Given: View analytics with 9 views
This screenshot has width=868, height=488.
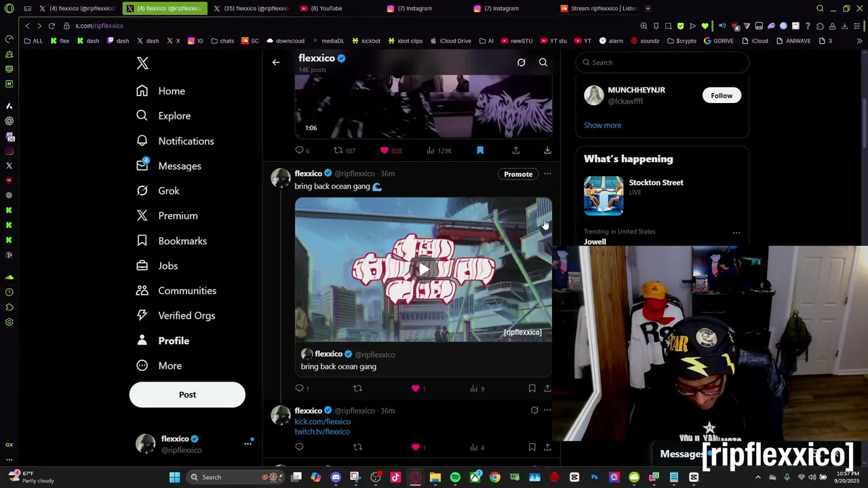Looking at the screenshot, I should (x=477, y=388).
